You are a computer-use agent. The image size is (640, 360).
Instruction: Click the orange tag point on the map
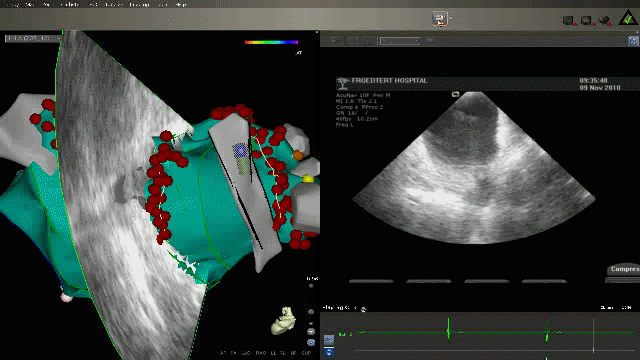click(298, 155)
